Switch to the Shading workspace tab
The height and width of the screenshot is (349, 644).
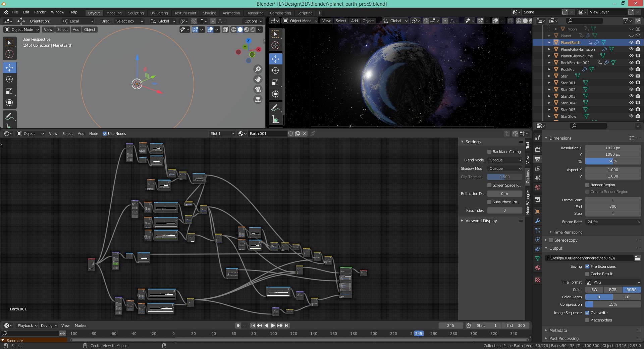(x=209, y=13)
